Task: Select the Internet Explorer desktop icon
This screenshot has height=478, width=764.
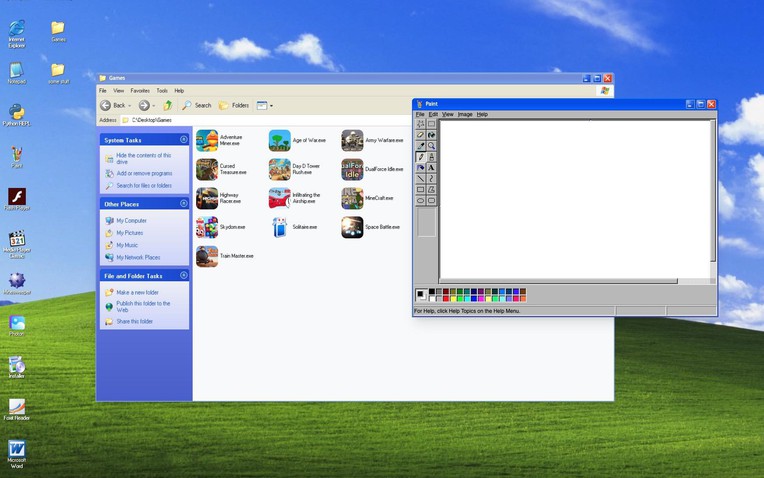Action: [17, 34]
